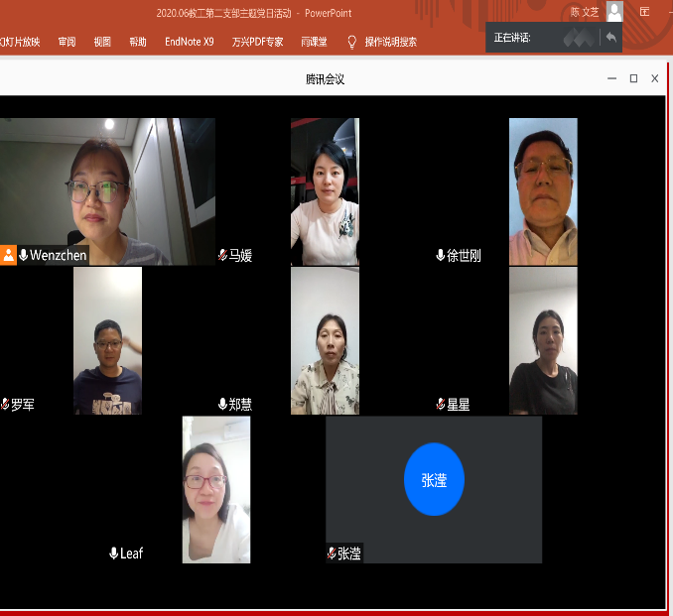Switch to the 视图 ribbon tab
This screenshot has width=673, height=616.
(102, 42)
